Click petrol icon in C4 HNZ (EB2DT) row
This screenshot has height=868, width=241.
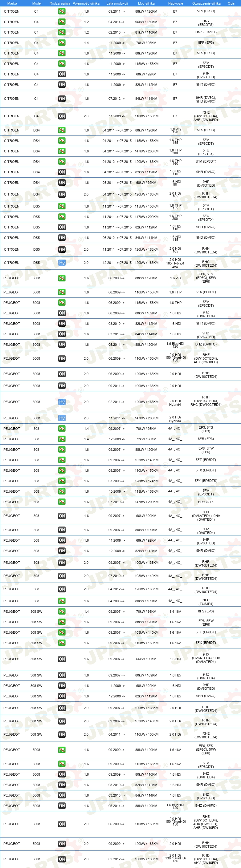[62, 32]
